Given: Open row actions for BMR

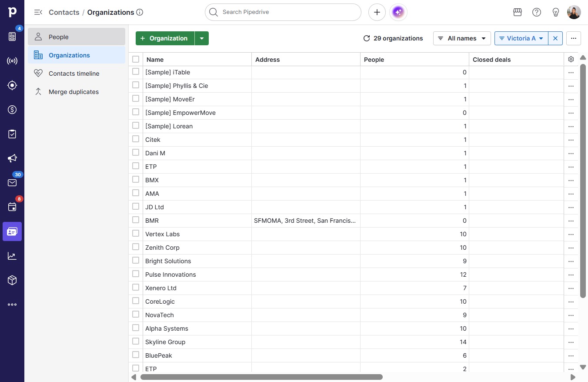Looking at the screenshot, I should [x=571, y=221].
